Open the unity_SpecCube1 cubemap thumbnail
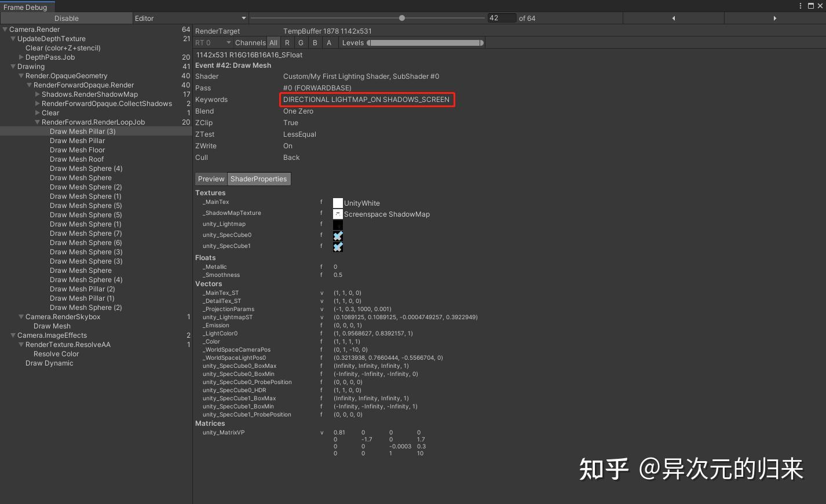 (x=338, y=246)
